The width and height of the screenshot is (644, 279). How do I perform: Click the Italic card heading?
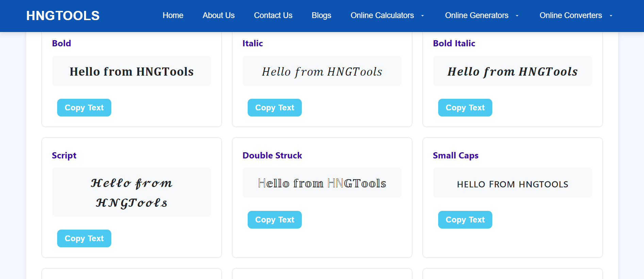[253, 43]
